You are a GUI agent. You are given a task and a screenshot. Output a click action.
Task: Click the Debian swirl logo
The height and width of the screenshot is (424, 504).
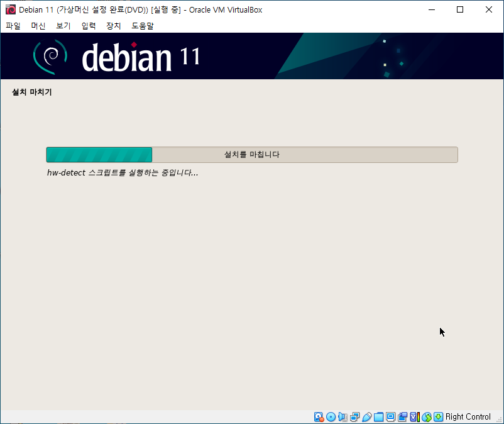tap(50, 57)
